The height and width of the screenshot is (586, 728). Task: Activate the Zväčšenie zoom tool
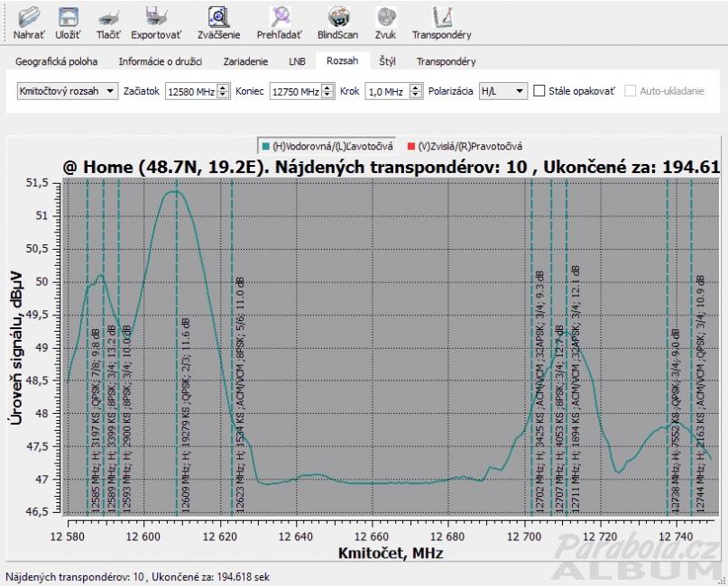[x=218, y=23]
